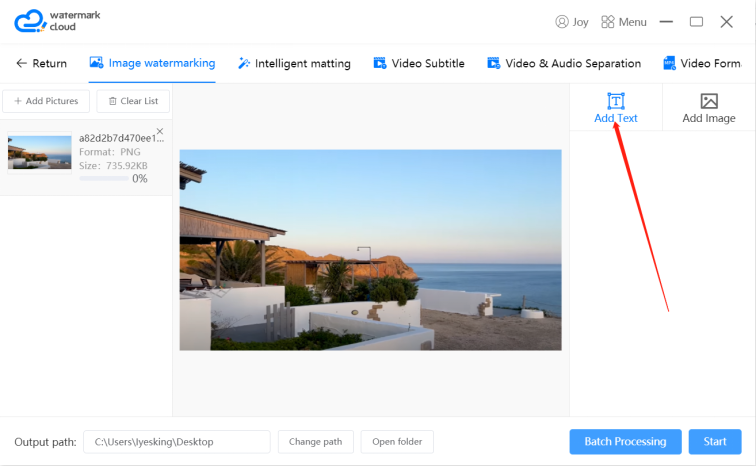756x466 pixels.
Task: Click the Clear List button
Action: (133, 101)
